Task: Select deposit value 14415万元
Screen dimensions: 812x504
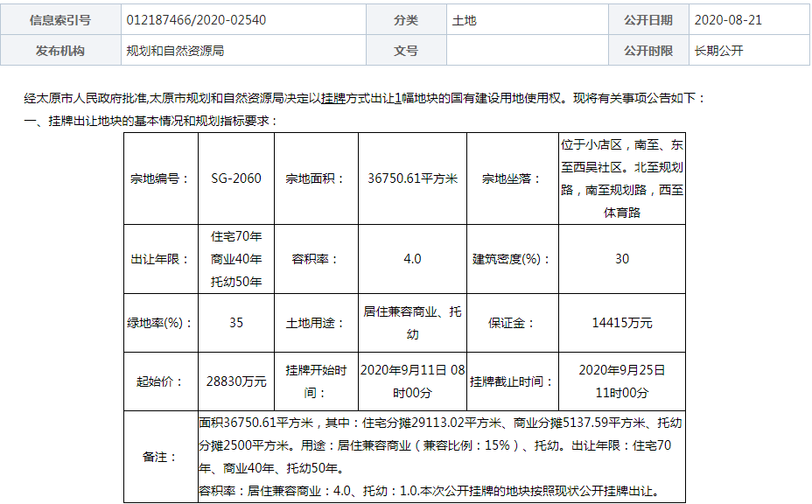Action: point(622,323)
